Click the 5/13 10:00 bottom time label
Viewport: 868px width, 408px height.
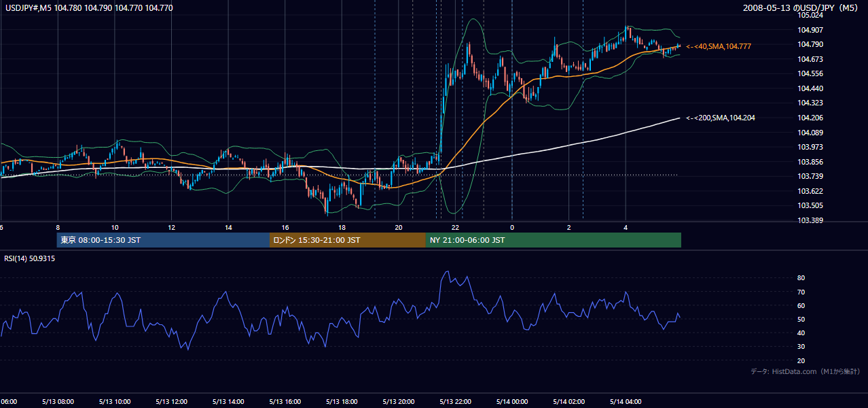(114, 401)
